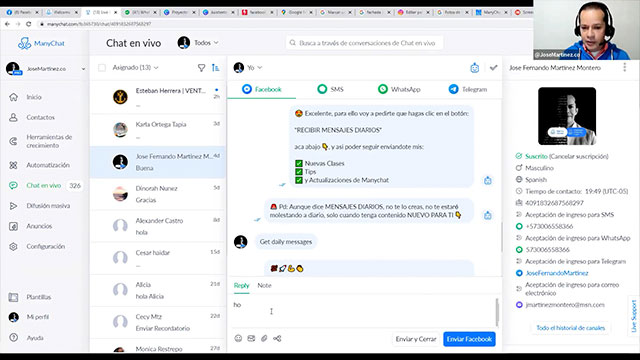Click contact ID 4091832687568297
The height and width of the screenshot is (360, 640).
(554, 203)
